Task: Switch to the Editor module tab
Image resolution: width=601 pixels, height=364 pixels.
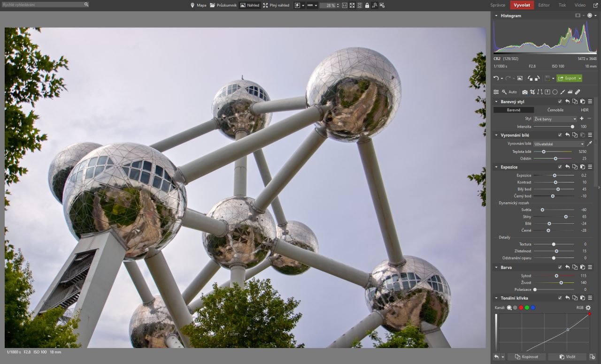Action: click(x=544, y=5)
